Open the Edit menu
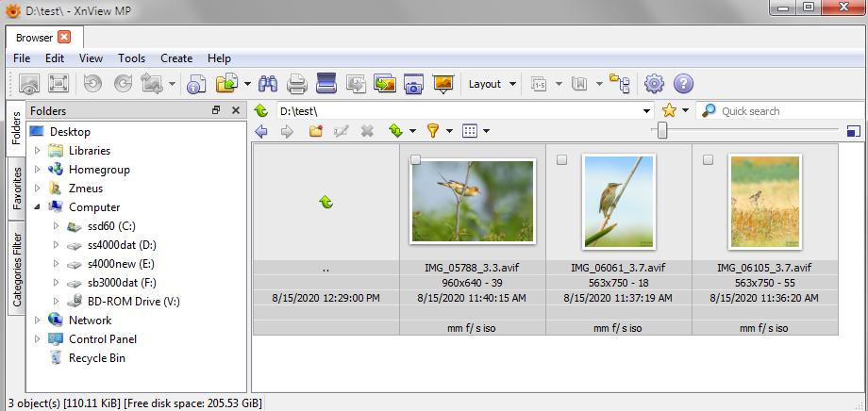Viewport: 868px width, 411px height. click(x=55, y=58)
